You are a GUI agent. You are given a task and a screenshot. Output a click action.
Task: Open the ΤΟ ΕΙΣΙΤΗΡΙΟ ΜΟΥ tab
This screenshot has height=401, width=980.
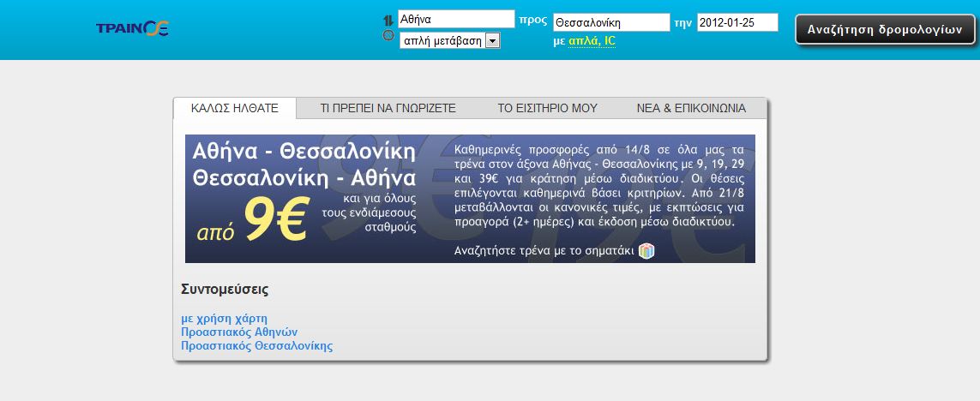[548, 108]
